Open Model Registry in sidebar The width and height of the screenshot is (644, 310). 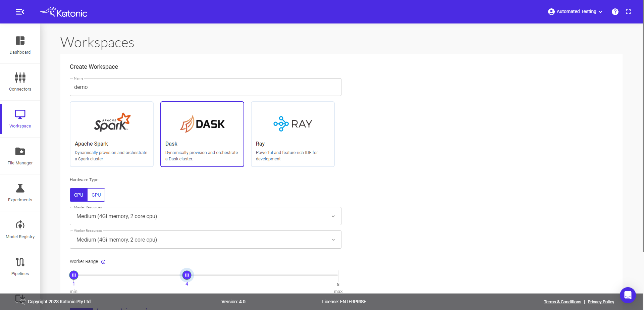click(x=20, y=230)
